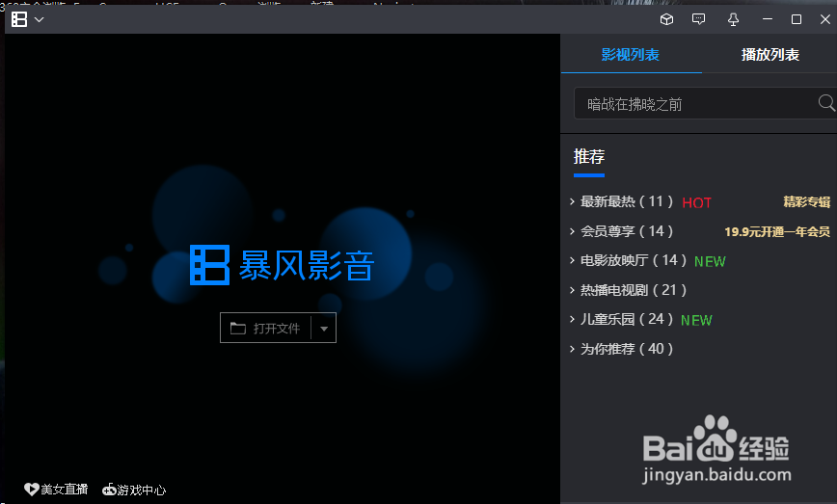Open the feedback message icon

[x=698, y=19]
